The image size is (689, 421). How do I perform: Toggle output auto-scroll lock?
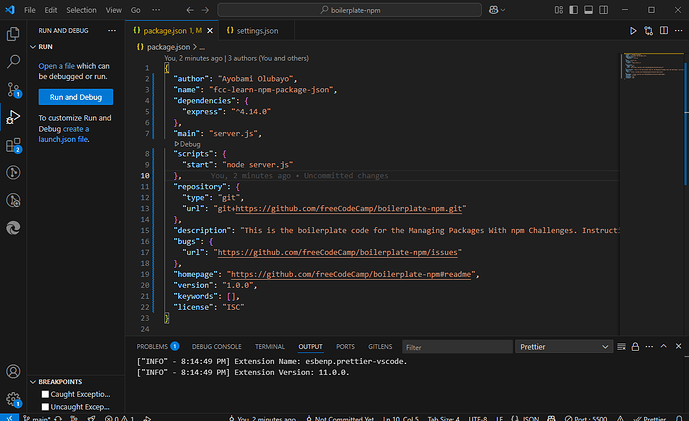(635, 347)
